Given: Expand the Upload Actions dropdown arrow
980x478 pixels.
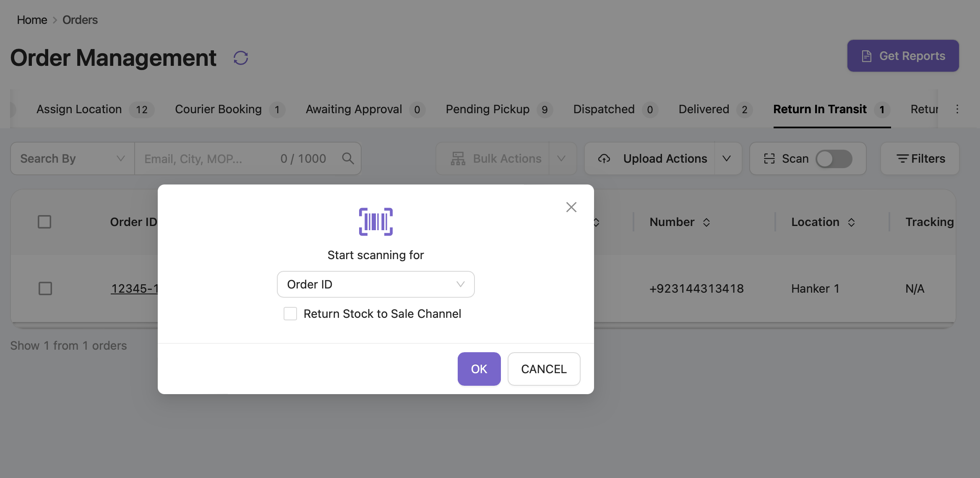Looking at the screenshot, I should point(727,158).
